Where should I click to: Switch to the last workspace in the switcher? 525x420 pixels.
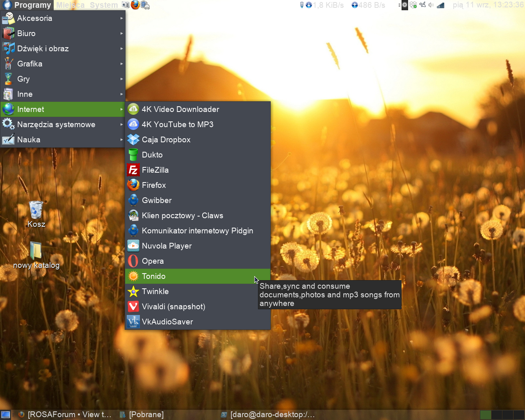click(519, 415)
